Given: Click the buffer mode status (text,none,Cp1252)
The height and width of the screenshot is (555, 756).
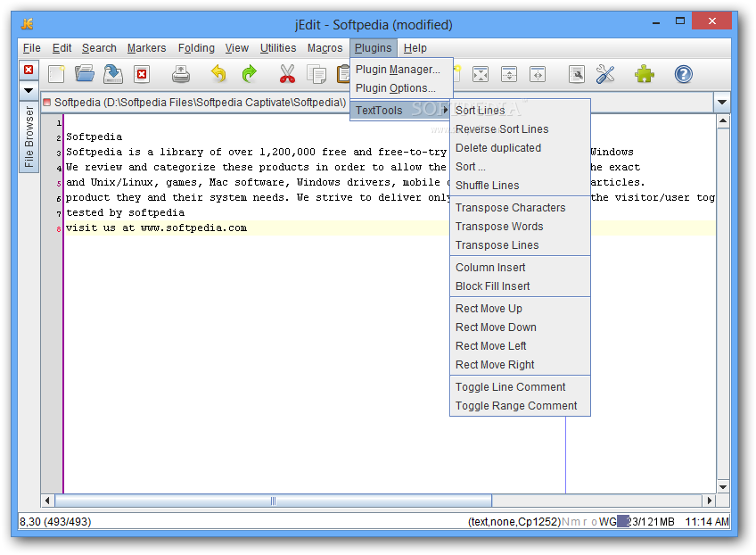Looking at the screenshot, I should click(514, 522).
